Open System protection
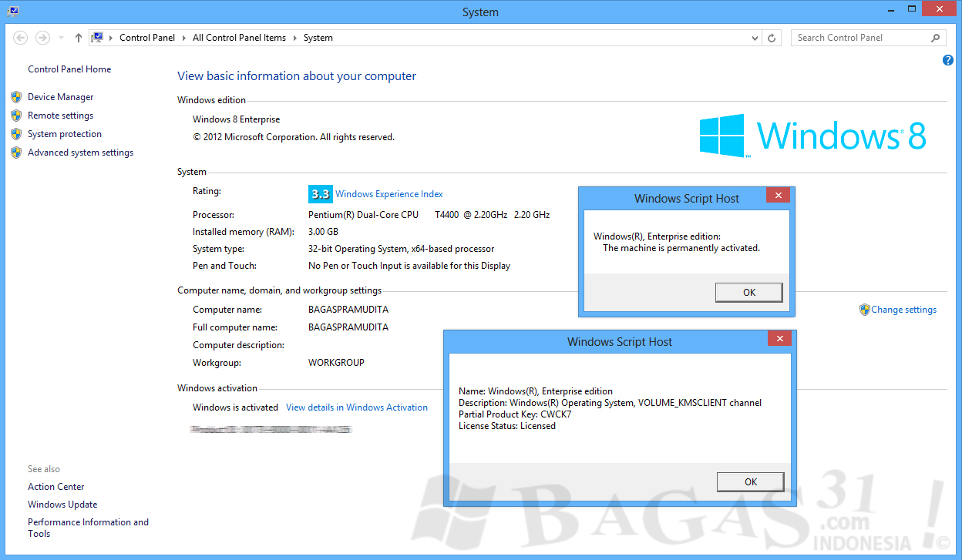Screen dimensions: 962x560 click(65, 134)
